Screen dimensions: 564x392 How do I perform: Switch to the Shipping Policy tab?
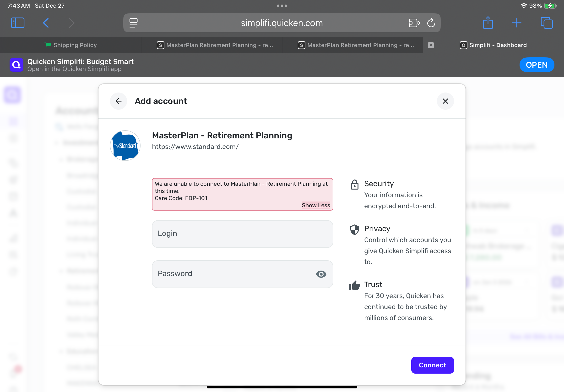[71, 45]
